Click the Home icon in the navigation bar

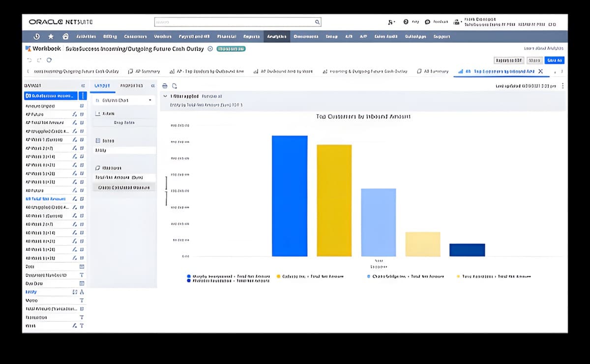[x=64, y=36]
